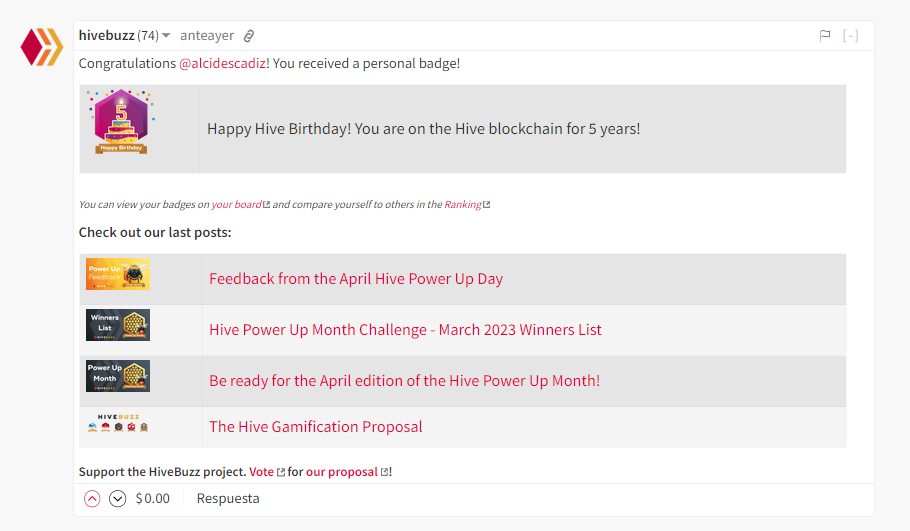
Task: Open the @alcidescadiz mention link
Action: click(223, 63)
